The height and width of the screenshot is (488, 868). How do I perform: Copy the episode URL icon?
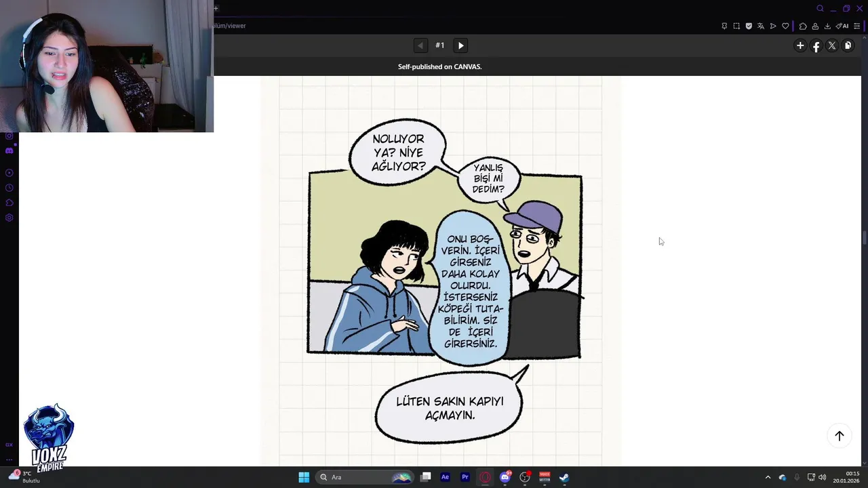tap(848, 45)
